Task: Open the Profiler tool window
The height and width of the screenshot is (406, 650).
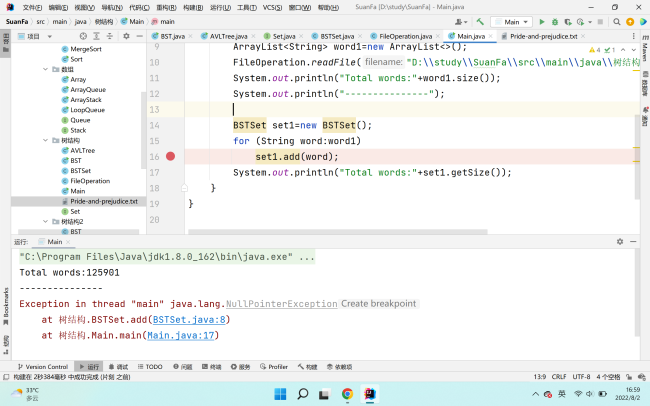Action: 278,367
